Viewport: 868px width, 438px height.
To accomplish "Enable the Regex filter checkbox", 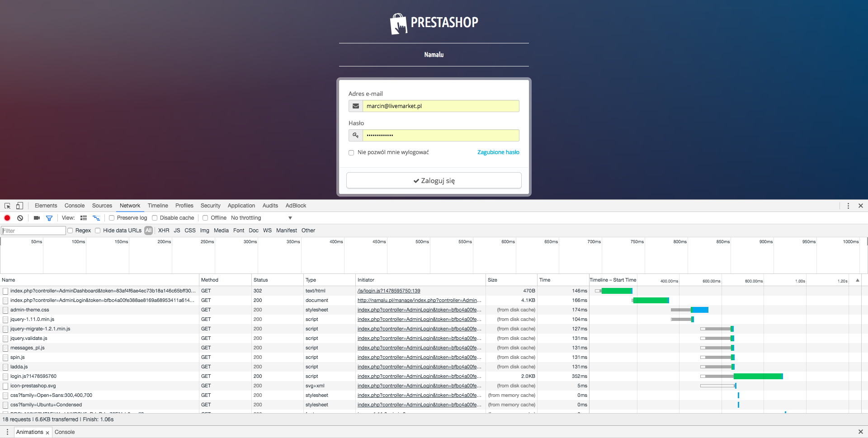I will (70, 231).
